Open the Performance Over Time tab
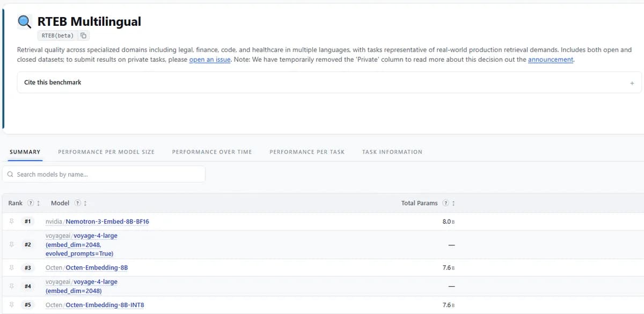Image resolution: width=644 pixels, height=314 pixels. click(x=212, y=152)
